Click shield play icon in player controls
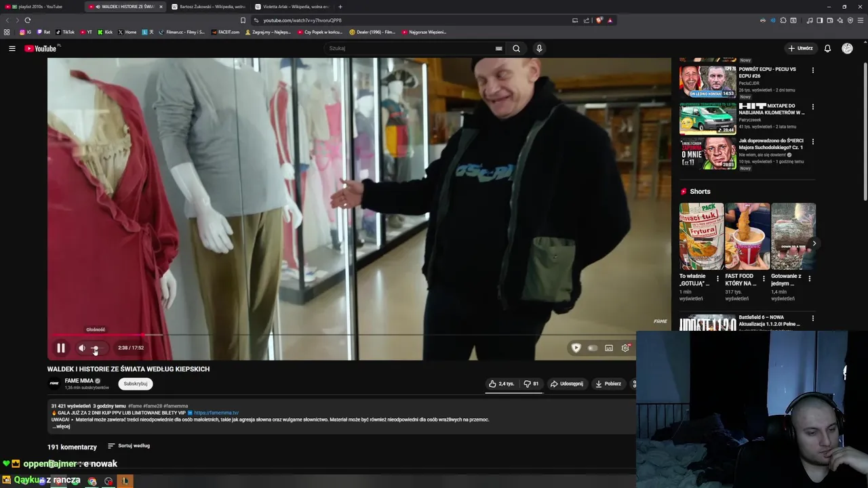Image resolution: width=868 pixels, height=488 pixels. tap(576, 348)
